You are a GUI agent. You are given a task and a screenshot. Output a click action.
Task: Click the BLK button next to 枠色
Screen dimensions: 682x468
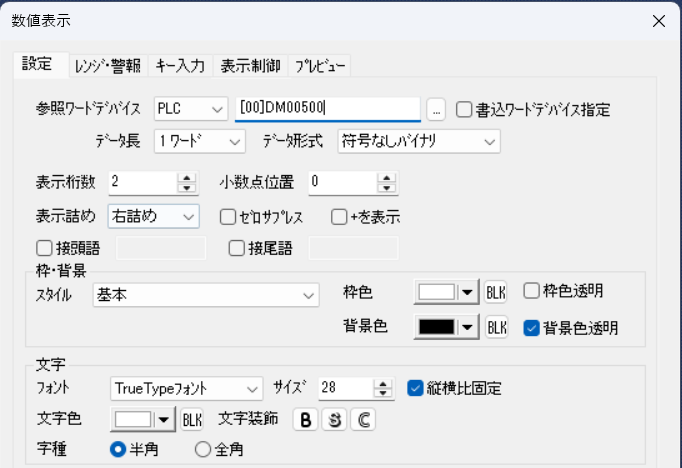496,293
